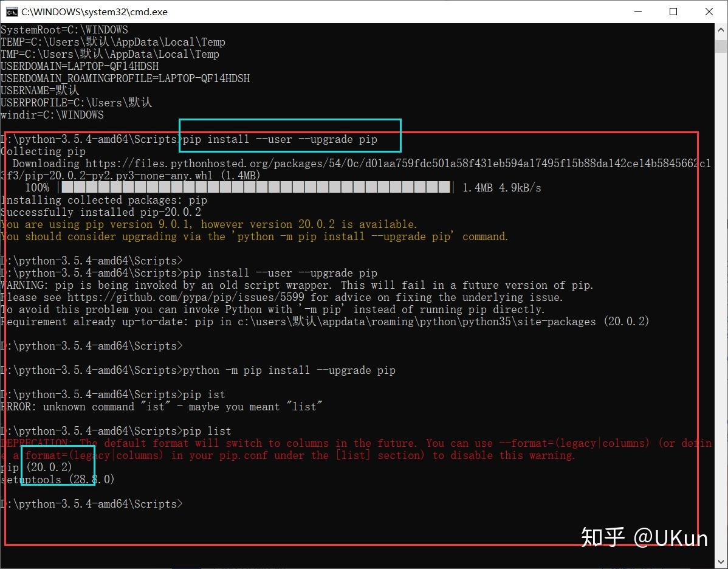The width and height of the screenshot is (728, 569).
Task: Click the Requirement already up-to-date line
Action: tap(322, 321)
